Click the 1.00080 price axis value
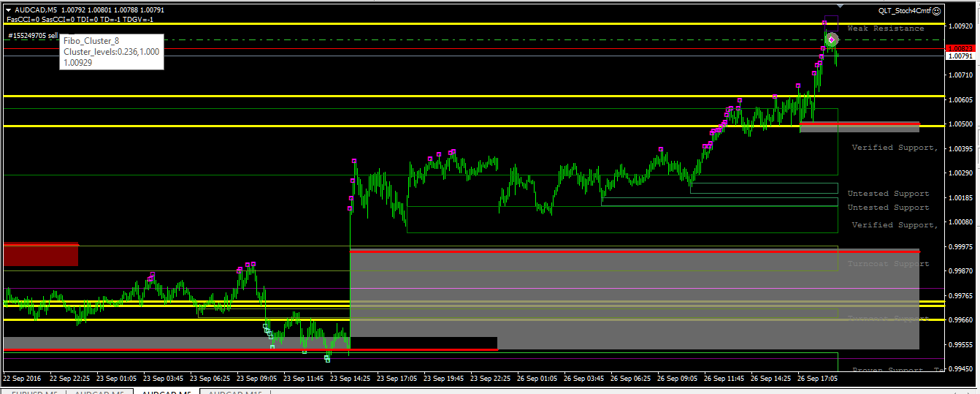980x394 pixels. (x=961, y=221)
